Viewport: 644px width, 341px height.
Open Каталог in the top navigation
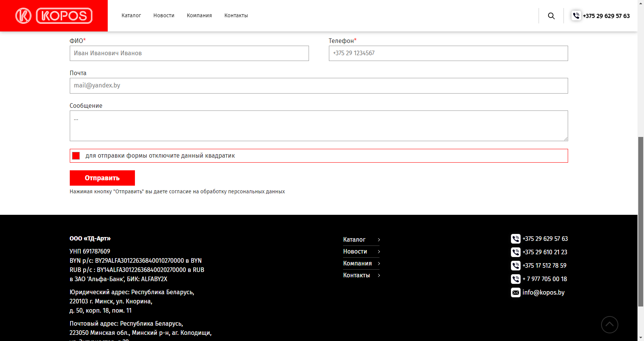(131, 16)
